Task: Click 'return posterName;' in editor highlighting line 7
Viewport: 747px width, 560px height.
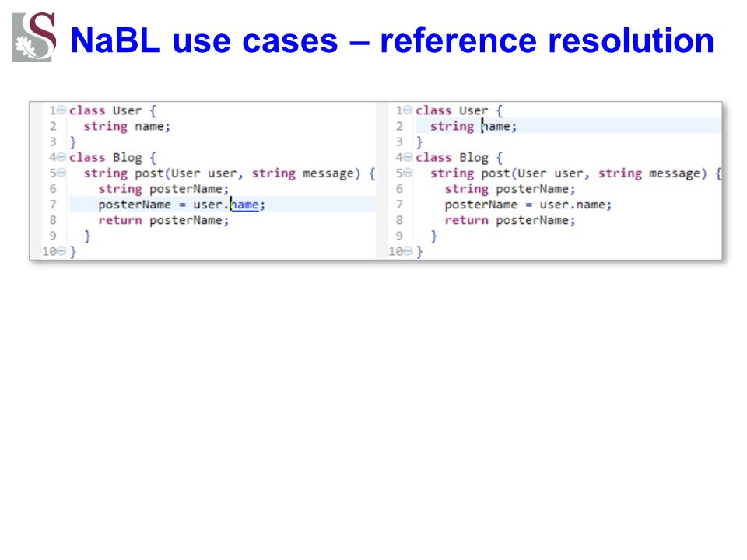Action: (163, 220)
